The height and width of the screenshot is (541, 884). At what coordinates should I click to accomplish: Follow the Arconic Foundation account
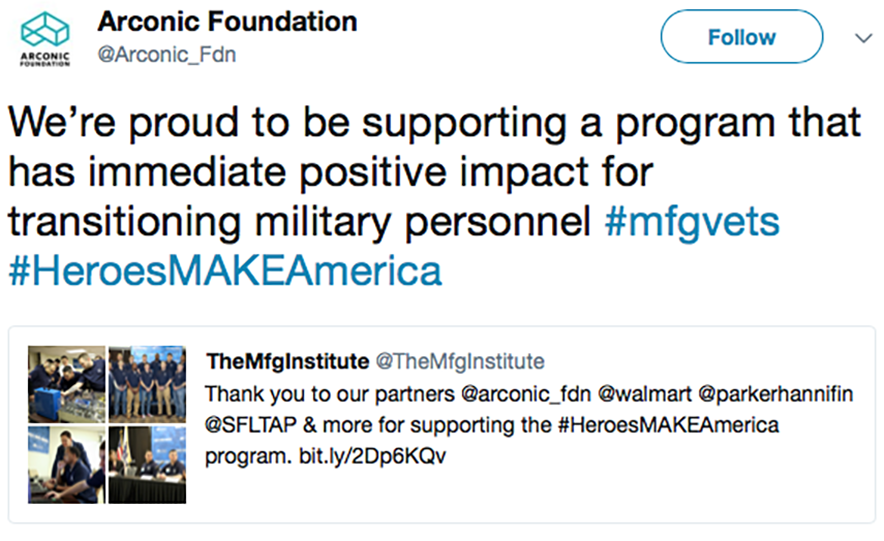[741, 37]
